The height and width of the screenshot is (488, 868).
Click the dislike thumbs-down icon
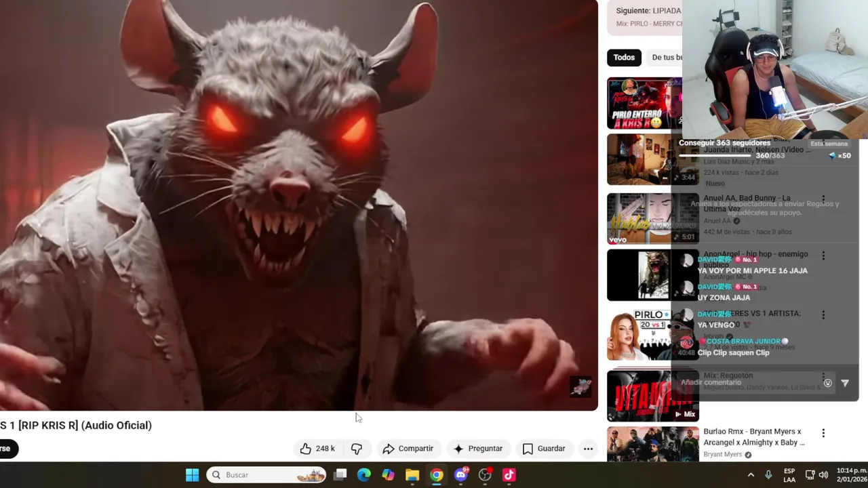357,449
